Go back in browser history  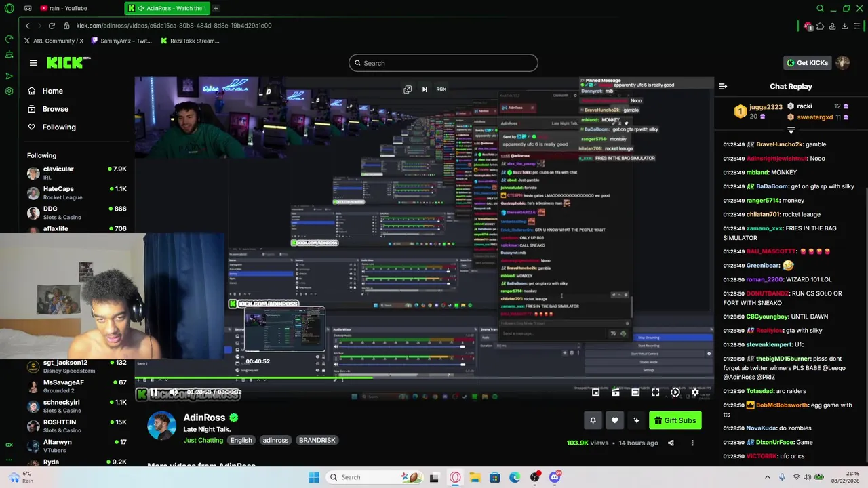[x=27, y=26]
